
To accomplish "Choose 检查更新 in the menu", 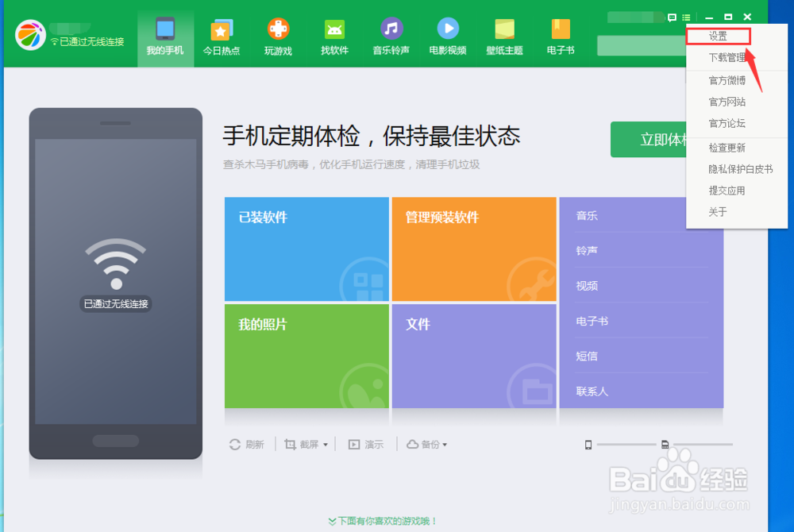I will (737, 148).
